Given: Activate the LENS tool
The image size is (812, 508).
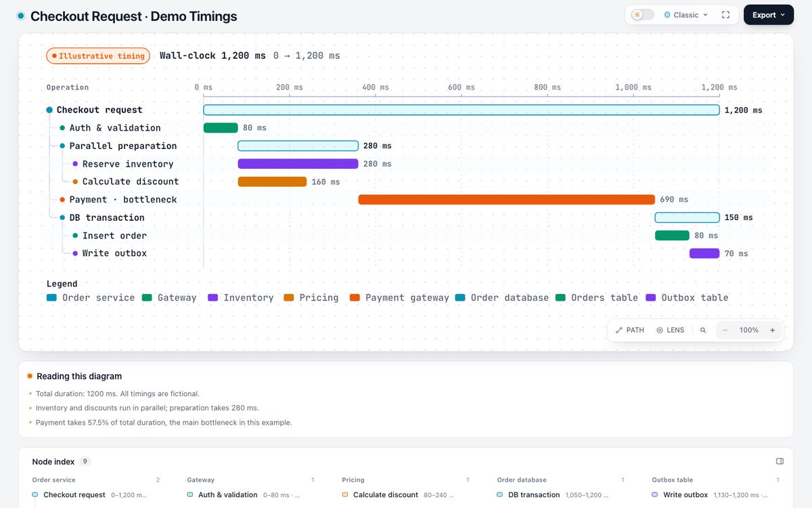Looking at the screenshot, I should click(x=670, y=331).
